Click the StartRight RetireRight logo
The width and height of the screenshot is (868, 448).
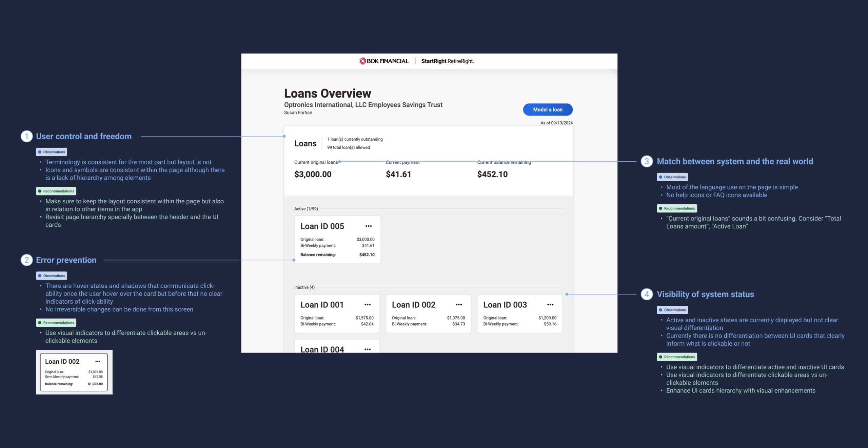(447, 61)
